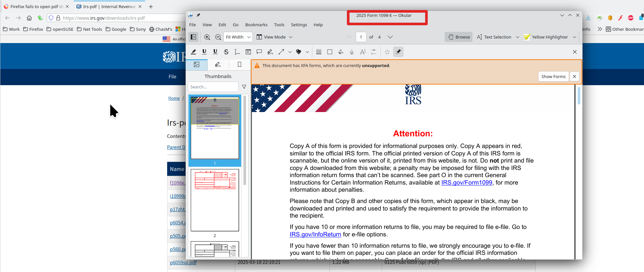Open the Help menu in Okular
644x272 pixels.
[x=318, y=25]
